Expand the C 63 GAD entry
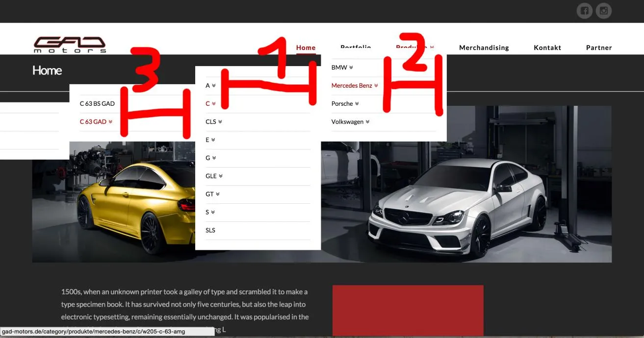This screenshot has width=644, height=338. point(96,122)
